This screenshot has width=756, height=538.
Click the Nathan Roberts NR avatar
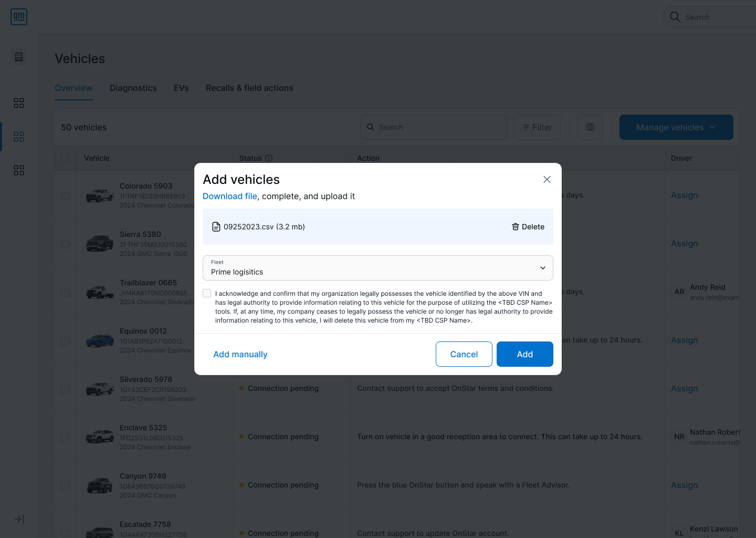(679, 437)
